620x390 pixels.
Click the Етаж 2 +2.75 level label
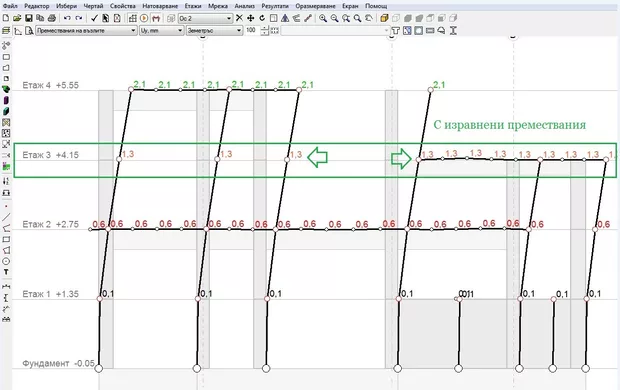(50, 224)
